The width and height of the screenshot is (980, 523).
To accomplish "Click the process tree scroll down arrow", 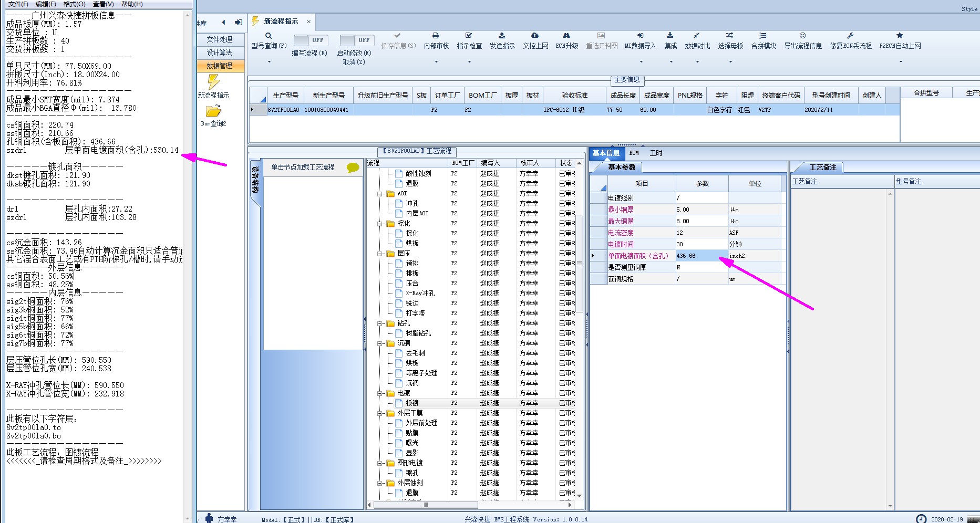I will pos(580,495).
